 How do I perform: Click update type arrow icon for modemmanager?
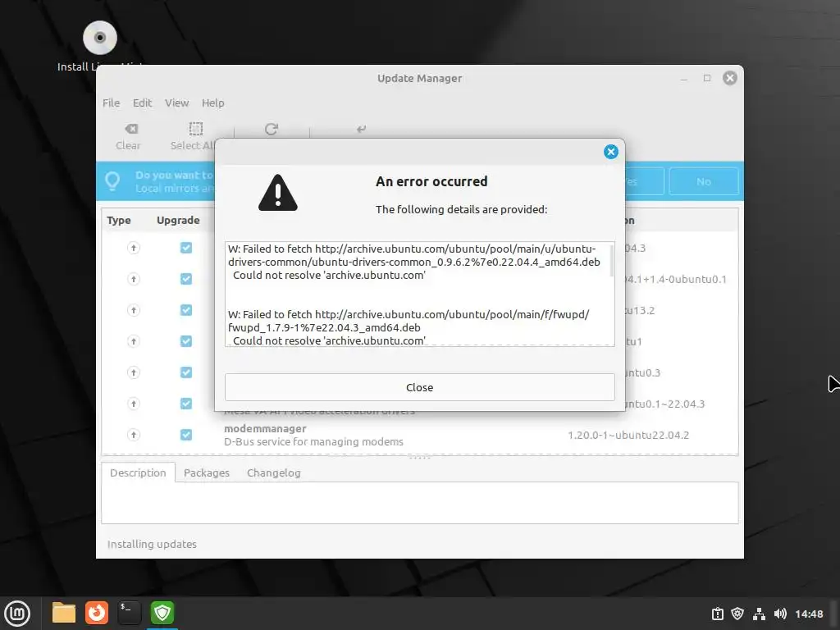click(134, 435)
